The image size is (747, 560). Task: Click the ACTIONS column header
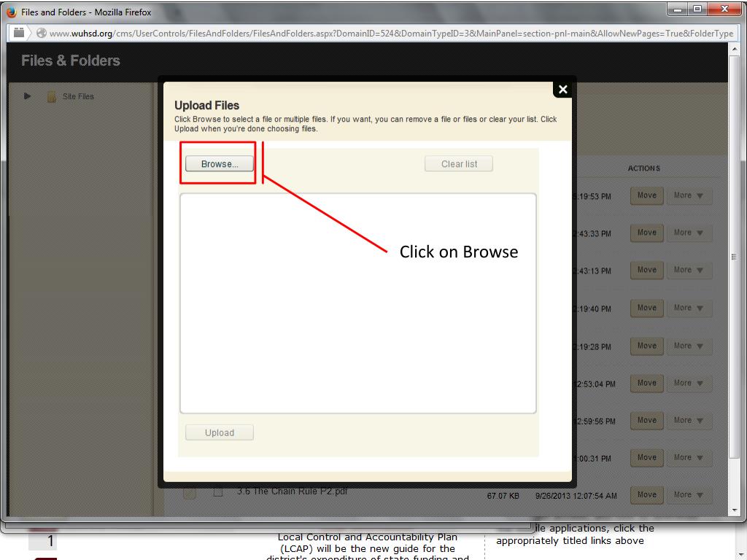pos(643,168)
